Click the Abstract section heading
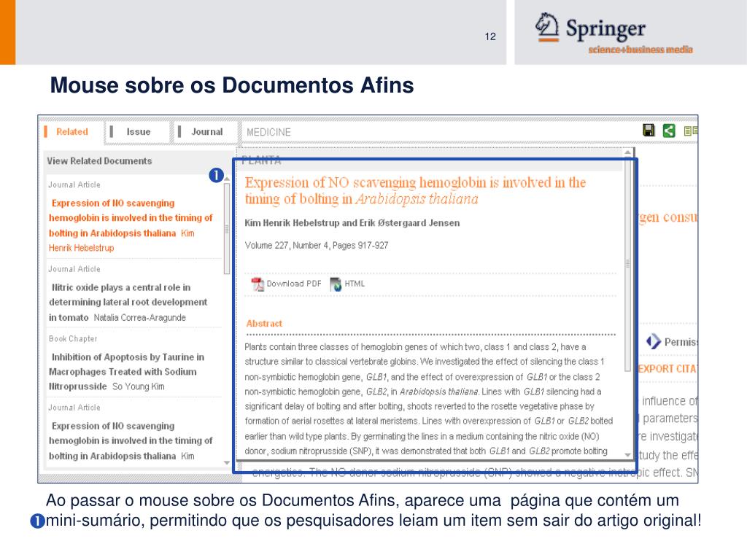This screenshot has height=560, width=747. tap(264, 323)
